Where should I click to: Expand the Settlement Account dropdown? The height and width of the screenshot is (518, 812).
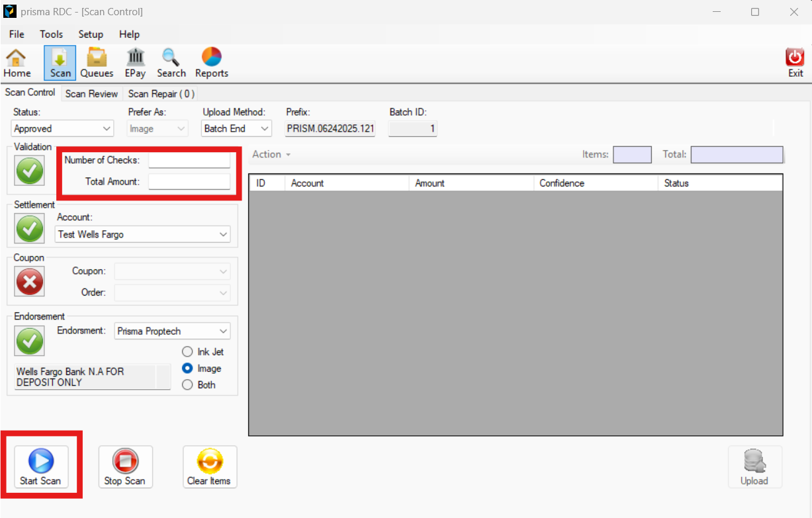coord(142,234)
